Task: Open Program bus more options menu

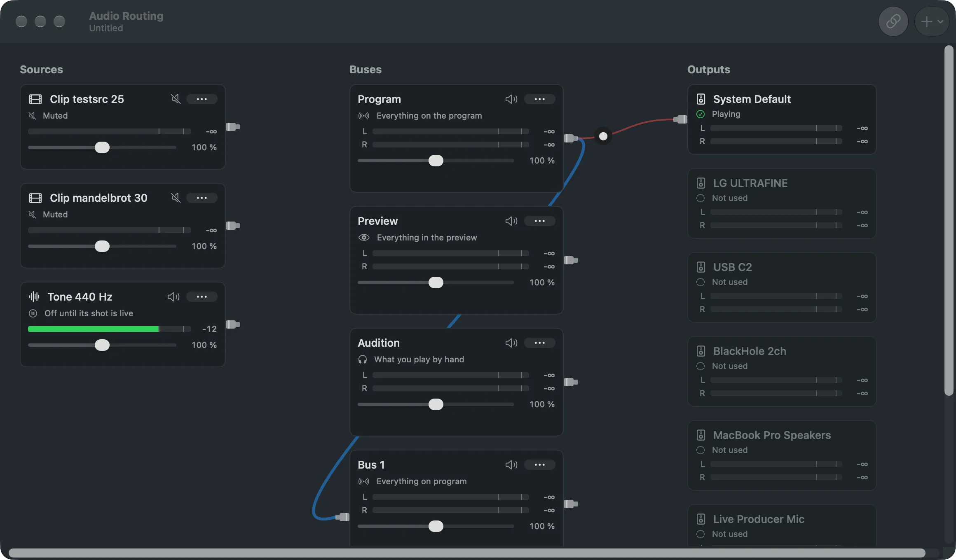Action: [539, 99]
